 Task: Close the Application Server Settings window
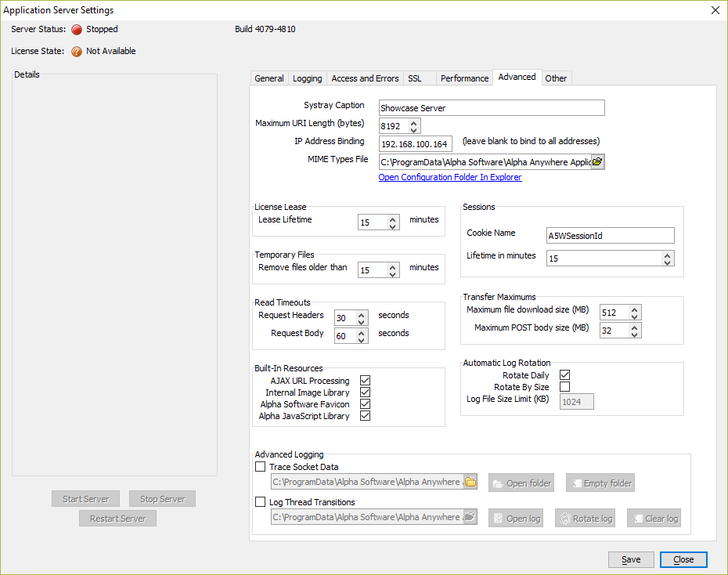715,10
